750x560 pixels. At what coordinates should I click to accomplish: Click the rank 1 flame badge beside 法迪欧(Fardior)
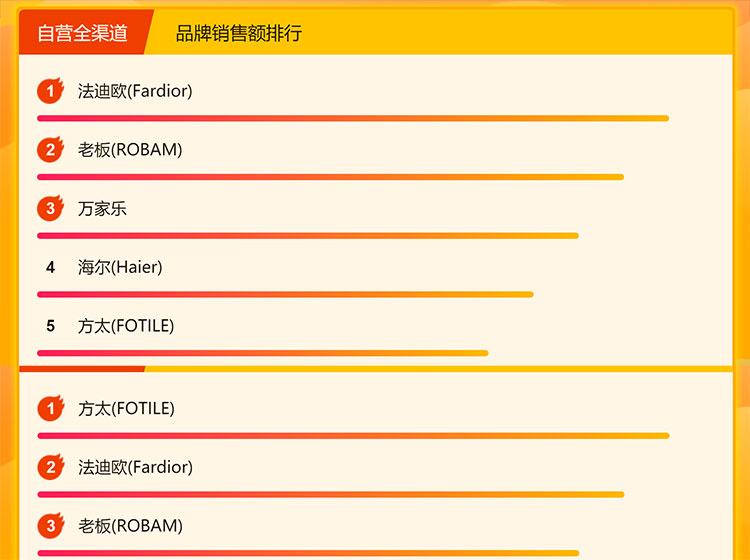[50, 91]
